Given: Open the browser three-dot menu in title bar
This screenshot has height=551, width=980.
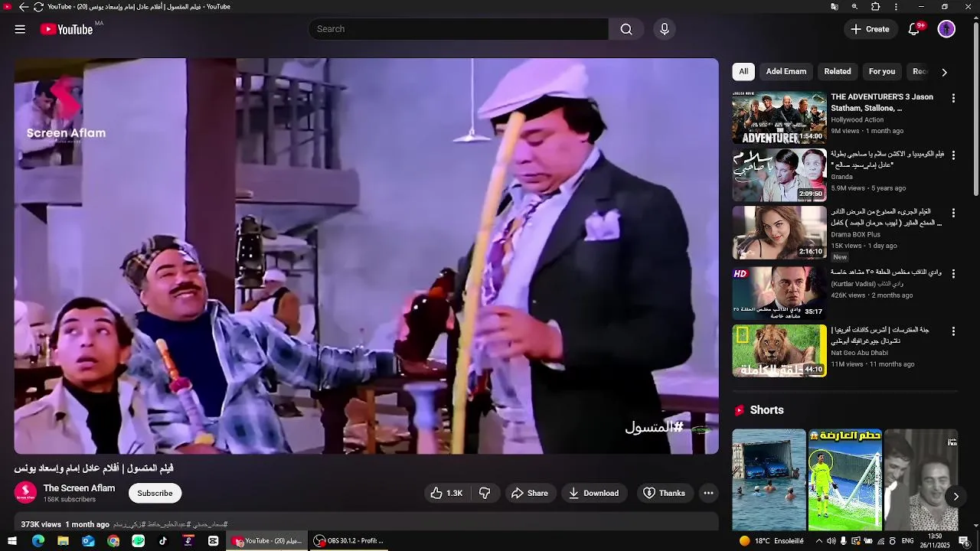Looking at the screenshot, I should tap(897, 7).
